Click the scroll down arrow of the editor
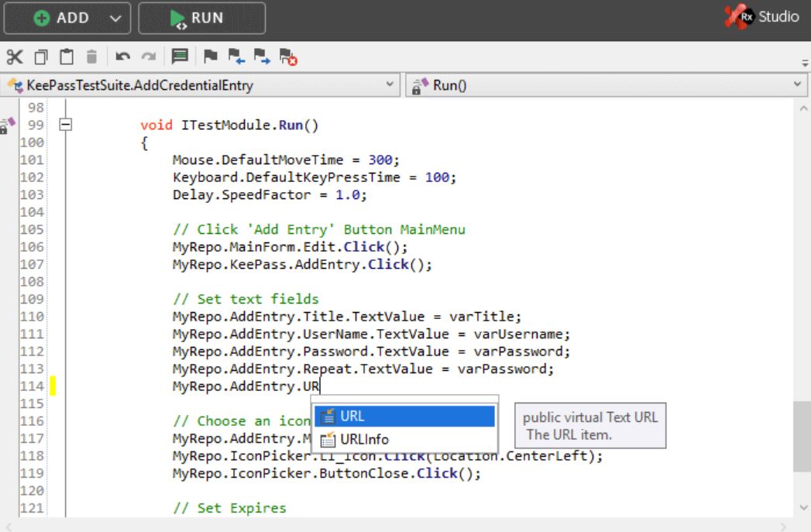Image resolution: width=811 pixels, height=532 pixels. 802,508
